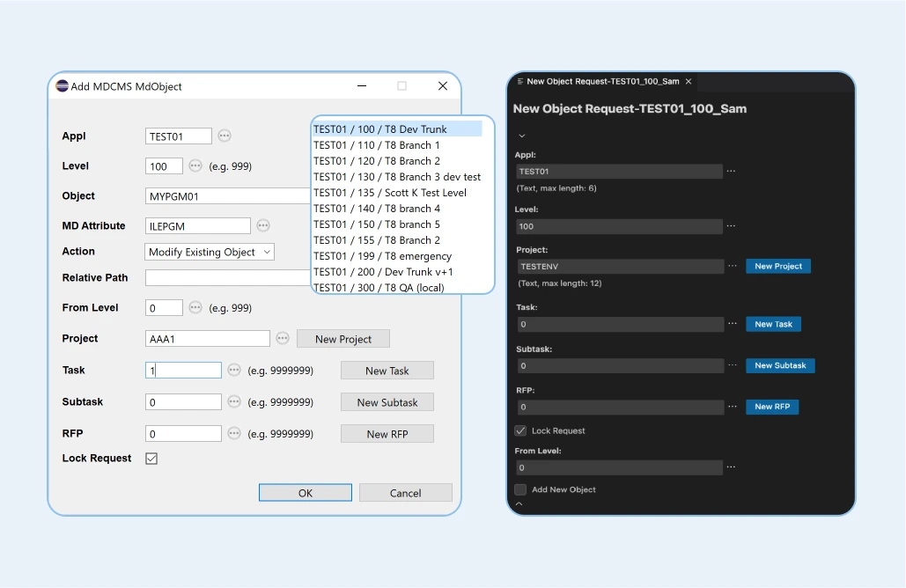Enable the Add New Object checkbox
The height and width of the screenshot is (588, 906).
520,489
